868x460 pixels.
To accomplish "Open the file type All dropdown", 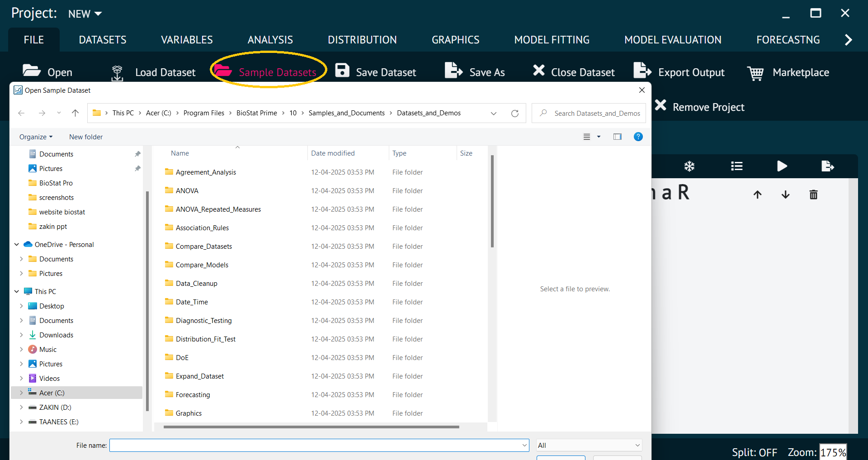I will (589, 445).
